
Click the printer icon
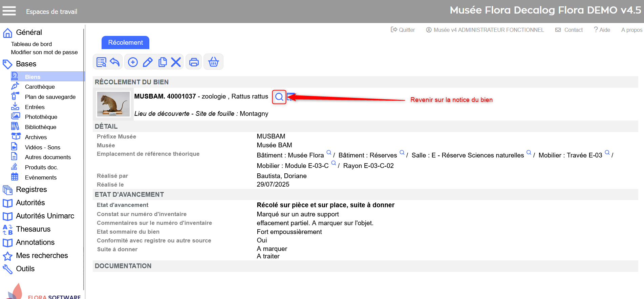coord(194,62)
